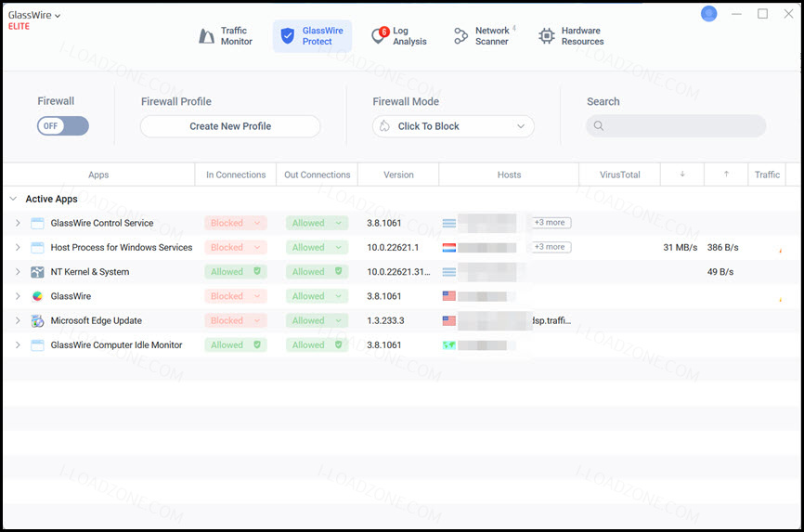This screenshot has height=532, width=804.
Task: Open Out Connections Allowed dropdown for Microsoft Edge Update
Action: (x=317, y=320)
